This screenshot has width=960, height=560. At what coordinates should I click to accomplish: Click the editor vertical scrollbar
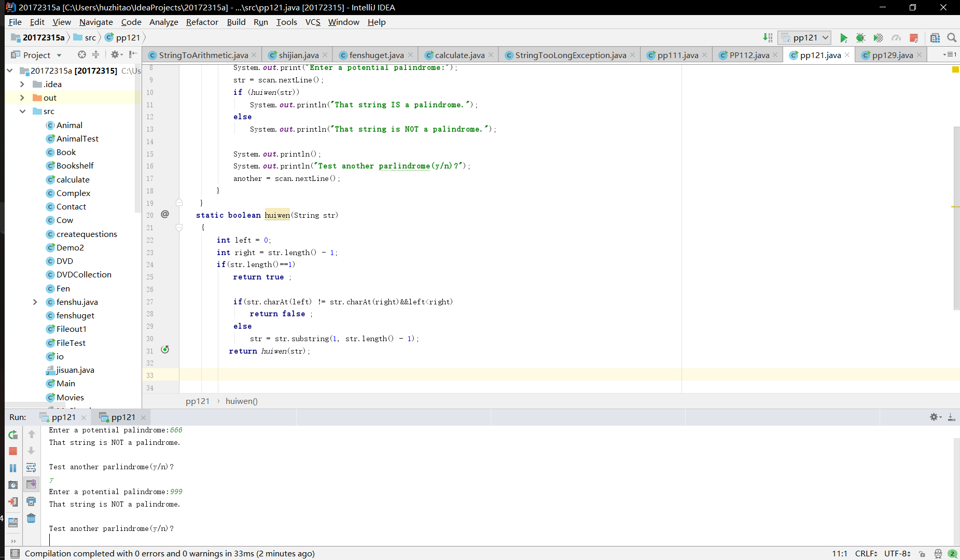956,218
